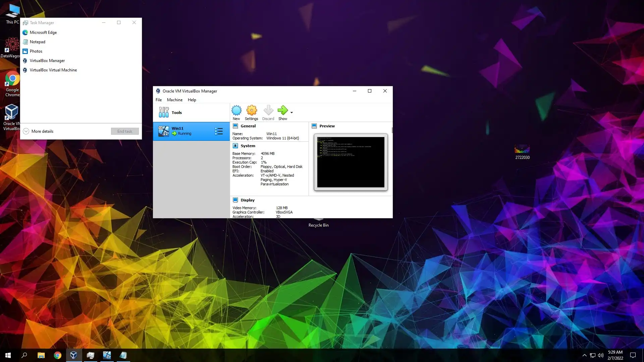Open the Win11 machine list-menu icon

click(x=219, y=131)
